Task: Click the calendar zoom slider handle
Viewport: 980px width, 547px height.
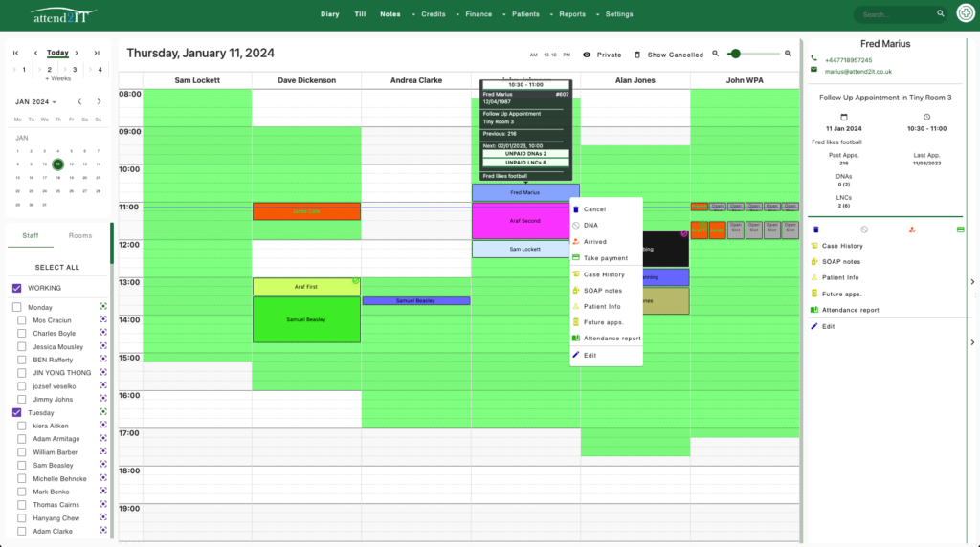Action: click(735, 55)
